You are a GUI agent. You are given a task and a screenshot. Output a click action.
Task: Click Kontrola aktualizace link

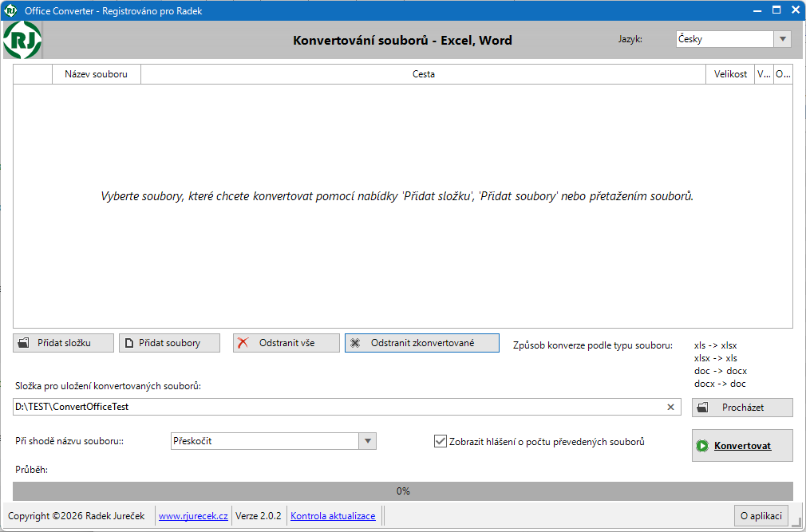pyautogui.click(x=333, y=516)
